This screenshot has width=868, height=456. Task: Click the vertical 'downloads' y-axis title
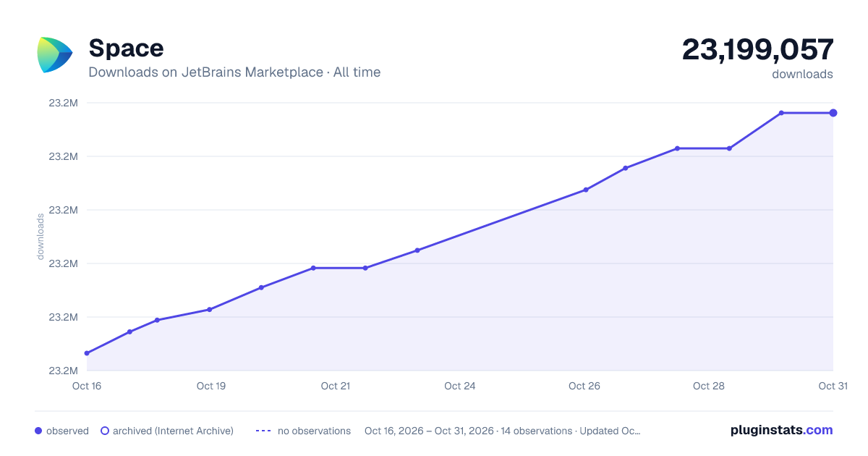tap(41, 237)
